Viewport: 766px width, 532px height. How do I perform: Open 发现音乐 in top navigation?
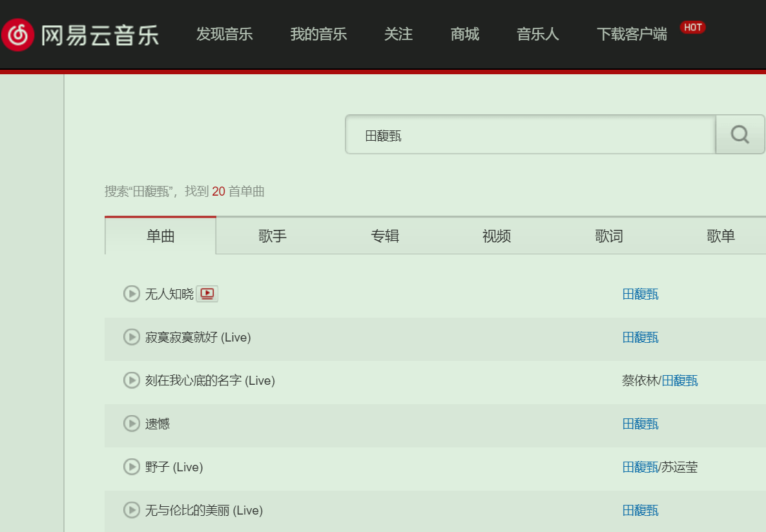pos(224,34)
